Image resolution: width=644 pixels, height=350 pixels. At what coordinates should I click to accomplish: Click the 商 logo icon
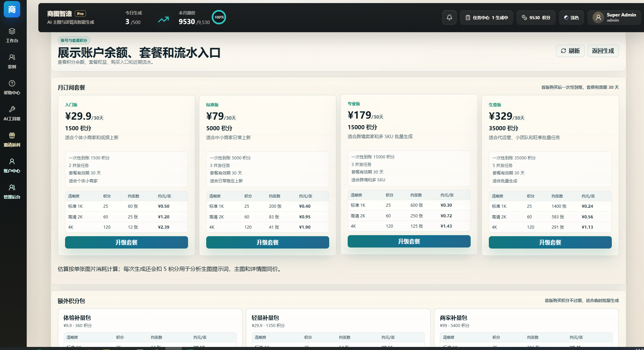click(x=12, y=9)
